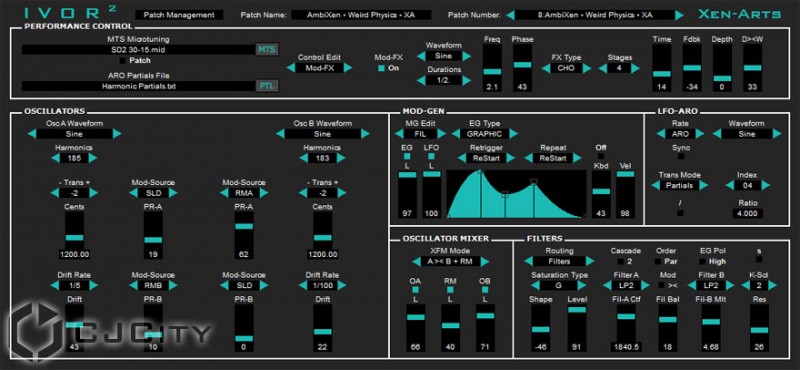Click the Retrigger ReStart selector
Image resolution: width=800 pixels, height=370 pixels.
[486, 158]
